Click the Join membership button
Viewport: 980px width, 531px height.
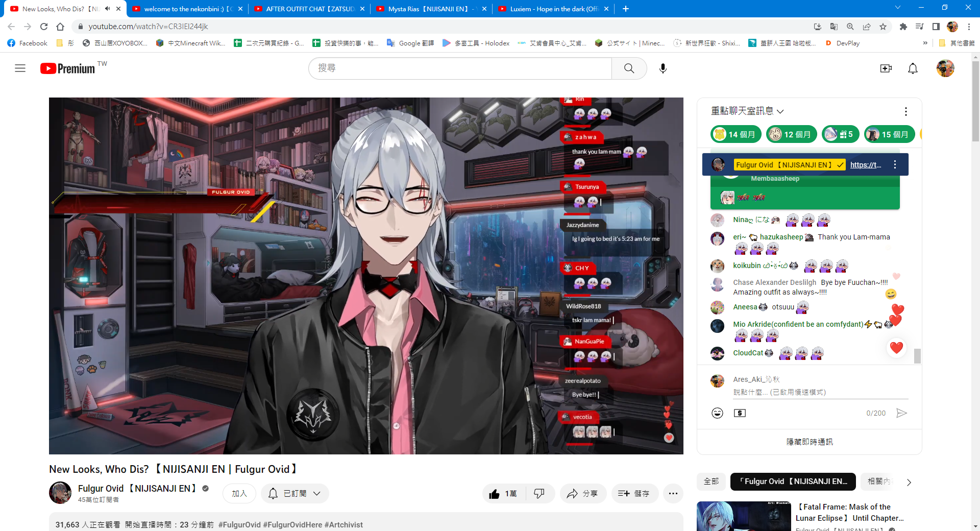click(239, 494)
